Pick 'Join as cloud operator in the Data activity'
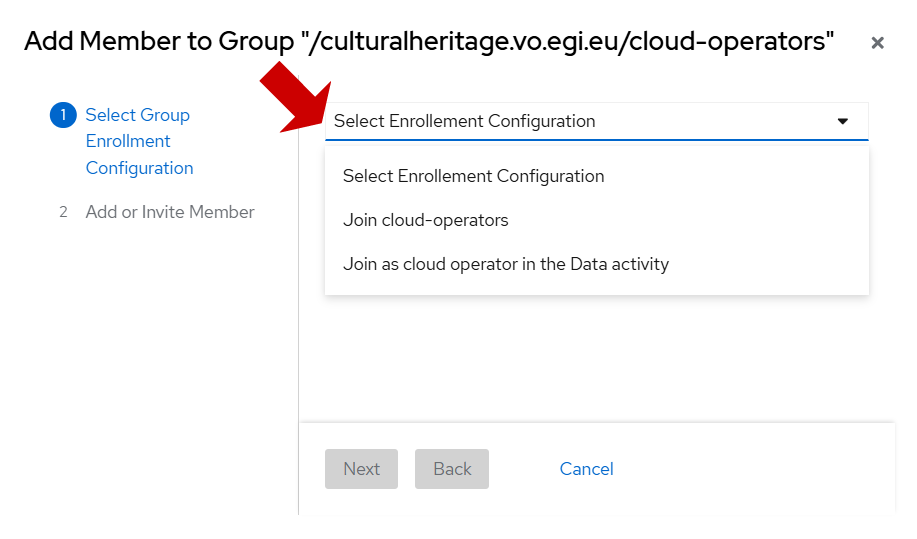Screen dimensions: 917x539 pyautogui.click(x=597, y=264)
